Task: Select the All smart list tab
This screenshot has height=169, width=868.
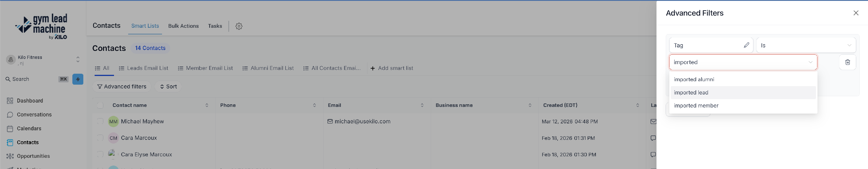Action: click(102, 68)
